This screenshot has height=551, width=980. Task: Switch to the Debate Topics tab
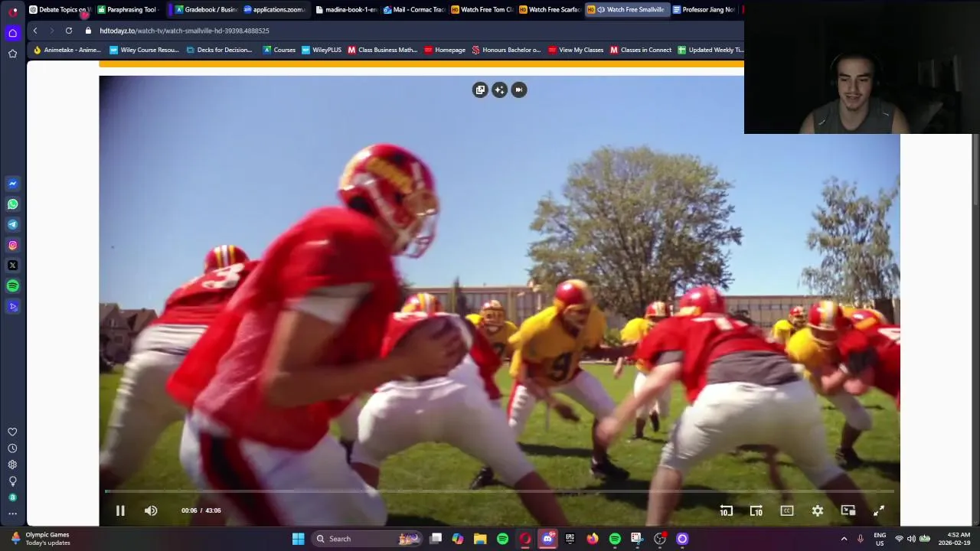point(60,9)
